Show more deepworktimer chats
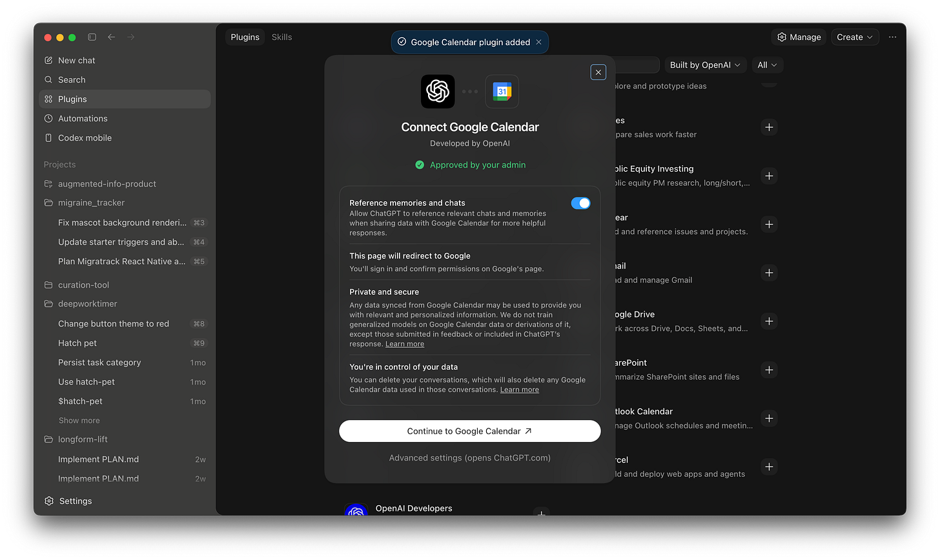 [x=79, y=421]
